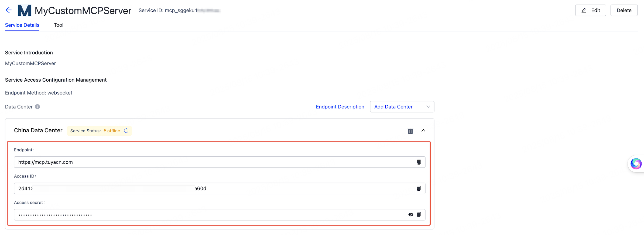Click the Access secret field
This screenshot has width=644, height=235.
tap(220, 215)
